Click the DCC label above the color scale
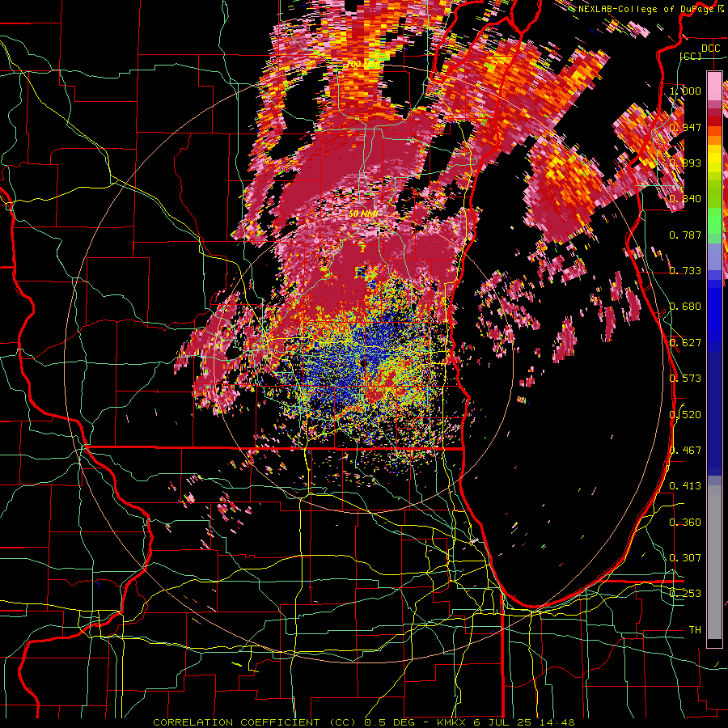The width and height of the screenshot is (728, 728). [710, 49]
